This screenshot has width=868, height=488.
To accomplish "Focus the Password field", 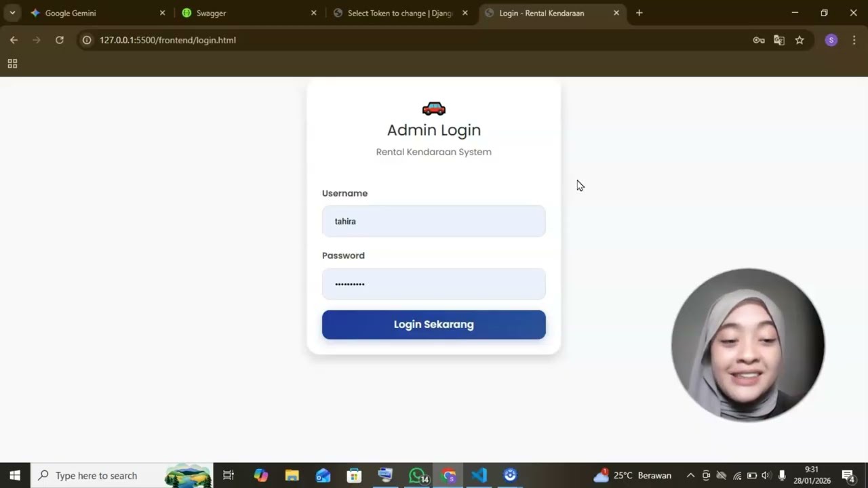I will click(x=434, y=284).
